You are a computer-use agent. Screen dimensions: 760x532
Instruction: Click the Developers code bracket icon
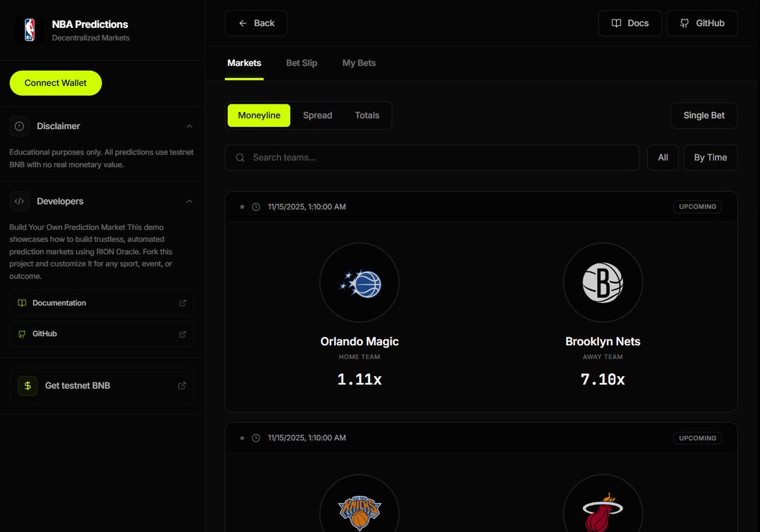pos(20,201)
